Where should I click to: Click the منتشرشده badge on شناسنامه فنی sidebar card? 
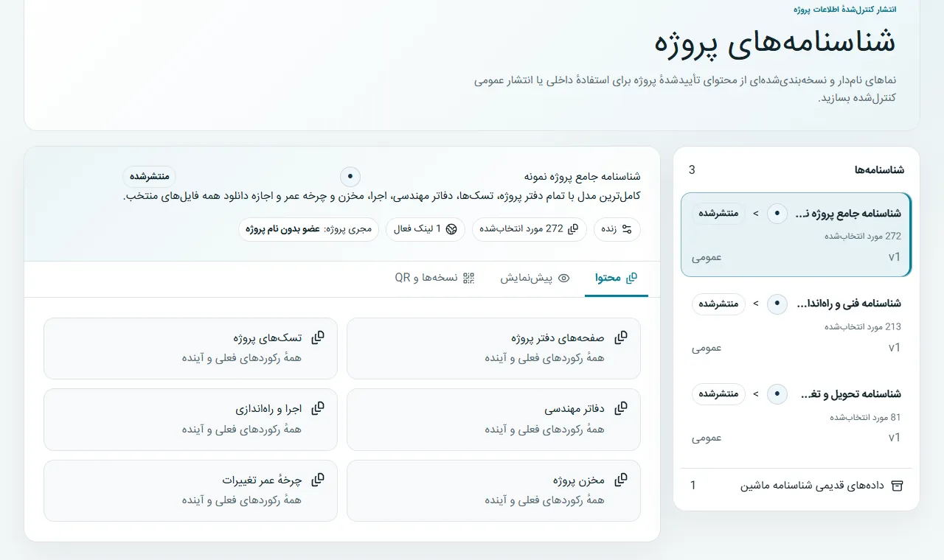718,304
